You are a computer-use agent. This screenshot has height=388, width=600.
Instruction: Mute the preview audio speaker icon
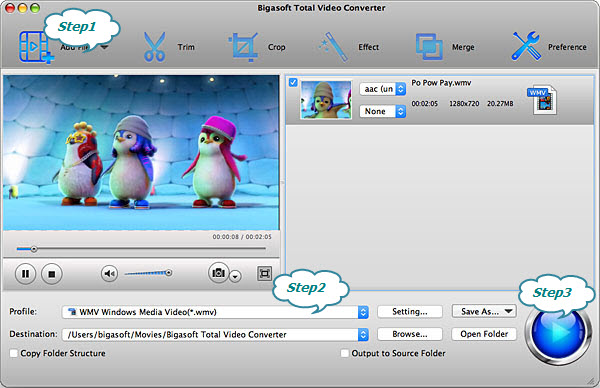point(109,274)
